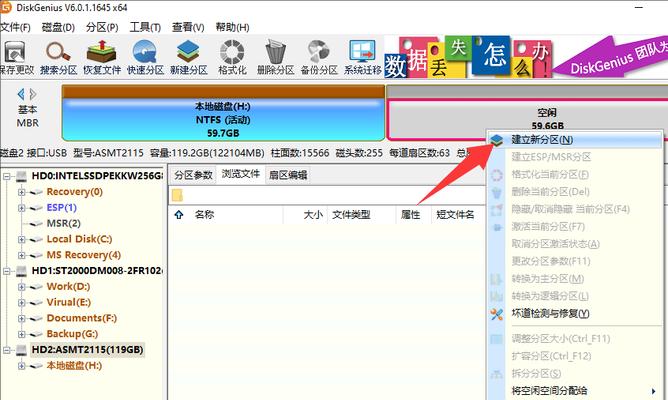This screenshot has width=668, height=400.
Task: Click the HD2 disk drive icon in tree
Action: (21, 350)
